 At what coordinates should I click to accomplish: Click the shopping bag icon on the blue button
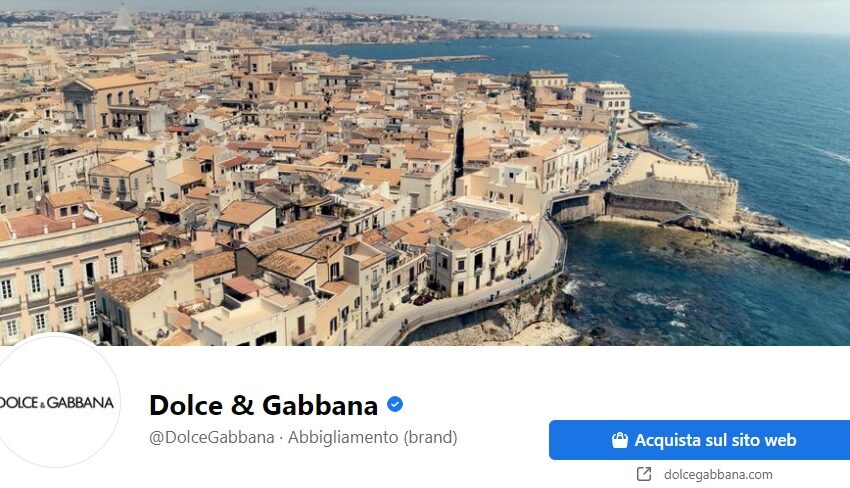coord(620,440)
